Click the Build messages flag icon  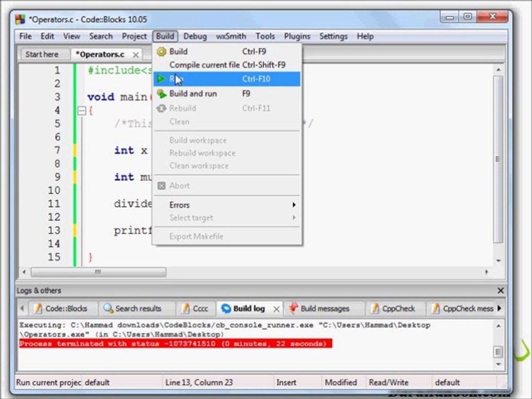294,308
